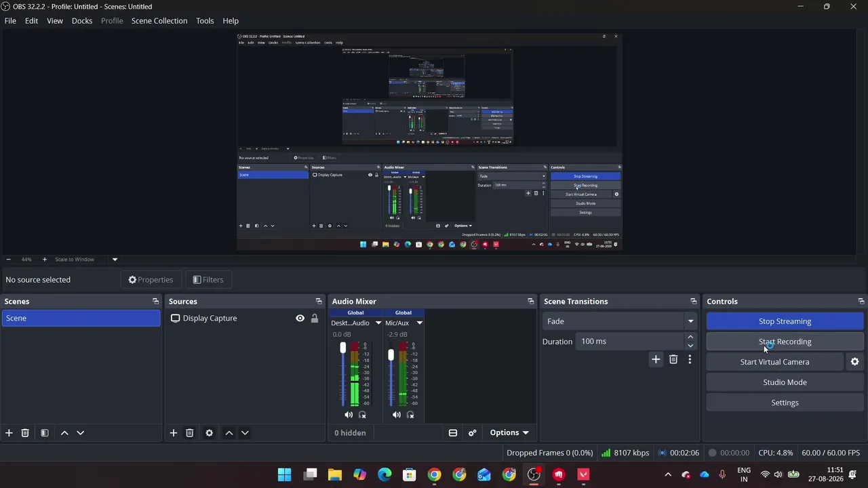Float the Controls dock panel
The image size is (868, 488).
861,302
